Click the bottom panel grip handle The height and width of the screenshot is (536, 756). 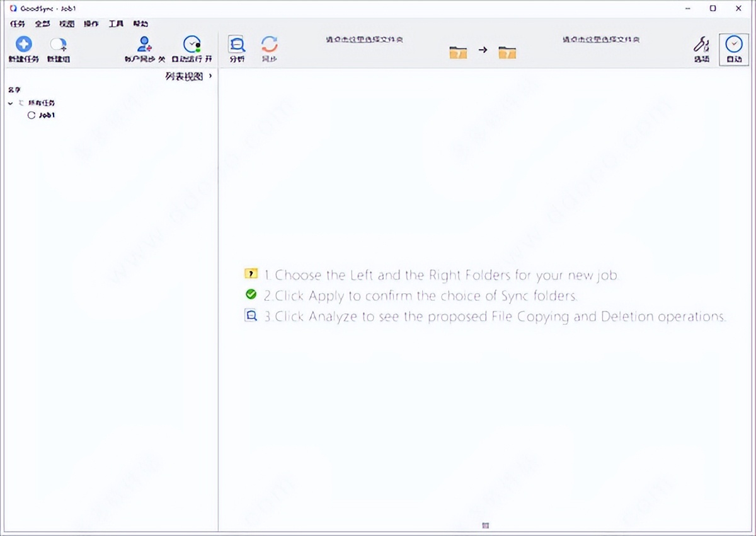tap(486, 525)
